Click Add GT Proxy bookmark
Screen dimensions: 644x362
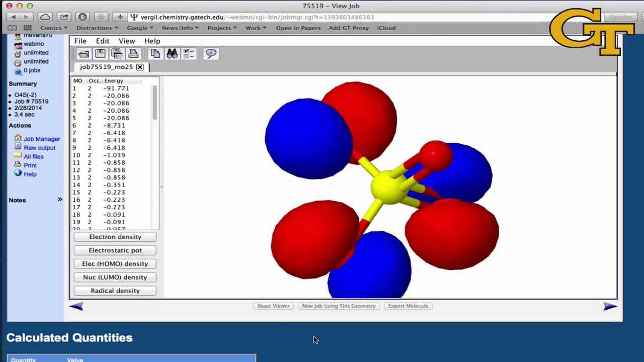pos(349,28)
